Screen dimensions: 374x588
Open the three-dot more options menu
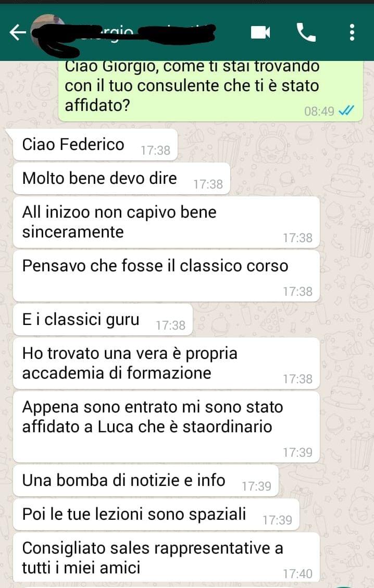click(352, 32)
